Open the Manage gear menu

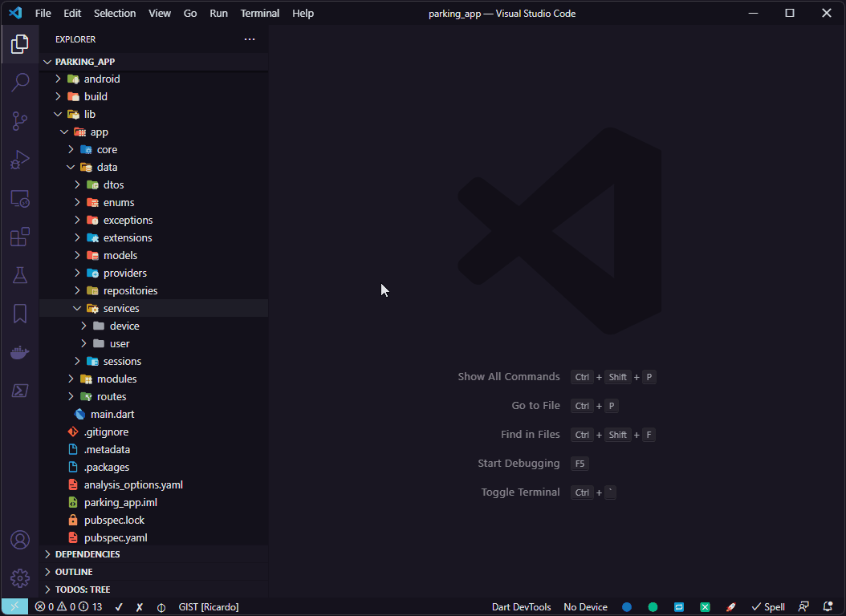[x=19, y=578]
